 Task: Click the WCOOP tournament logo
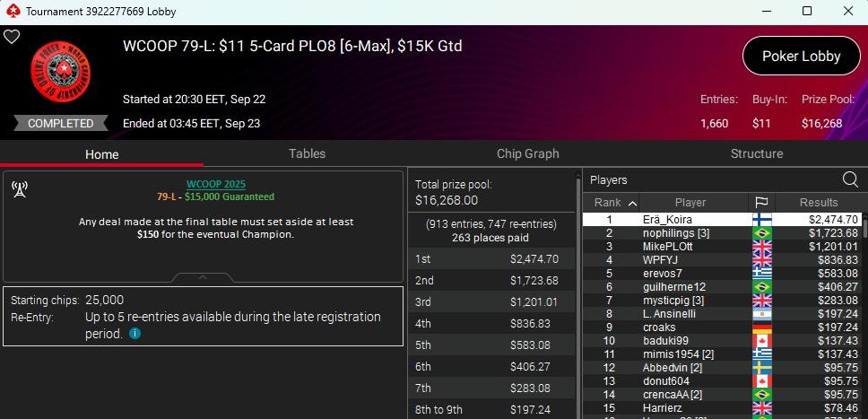coord(61,74)
